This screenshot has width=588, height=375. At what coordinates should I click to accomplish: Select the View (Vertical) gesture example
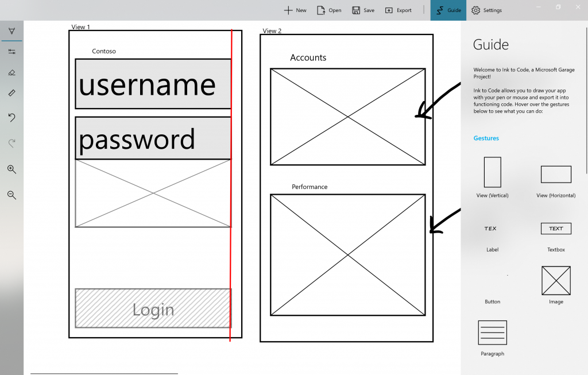[x=492, y=172]
